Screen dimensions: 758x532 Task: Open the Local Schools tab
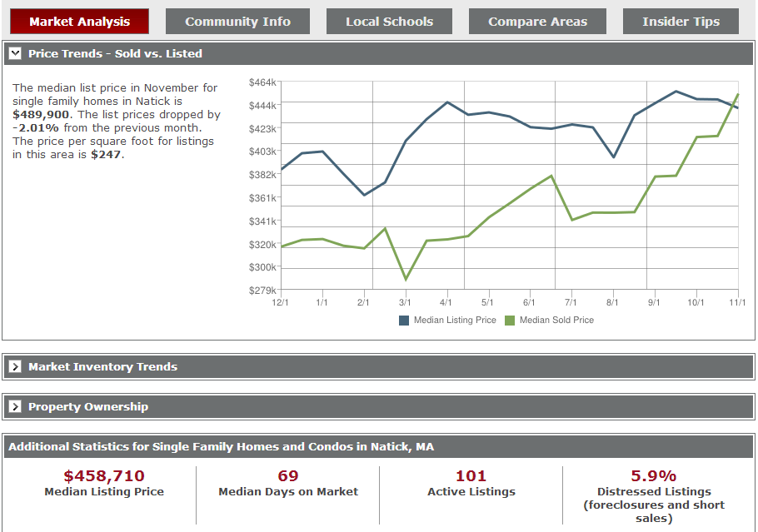click(389, 21)
